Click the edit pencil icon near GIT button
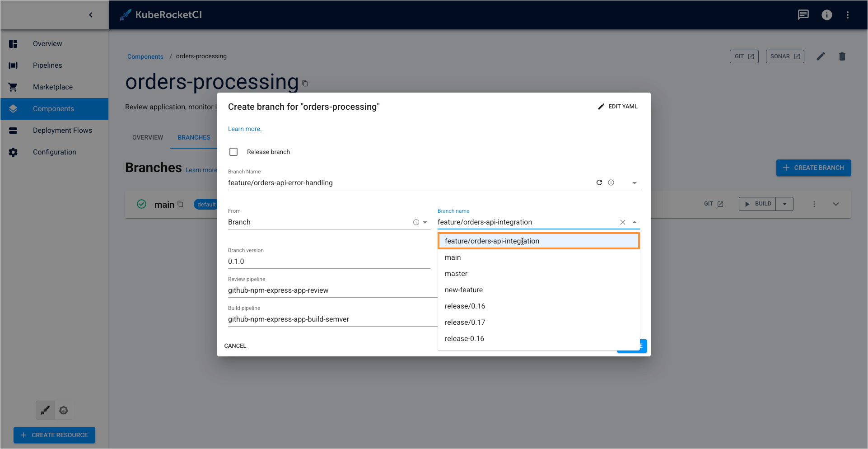The image size is (868, 449). [x=821, y=56]
